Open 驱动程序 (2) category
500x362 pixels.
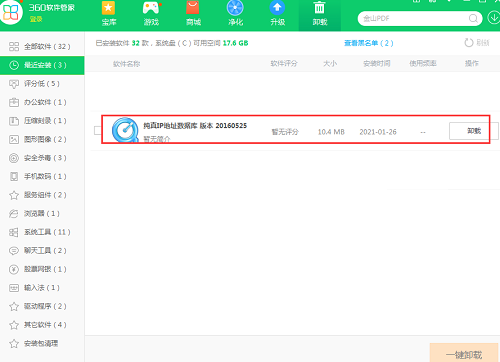(42, 306)
